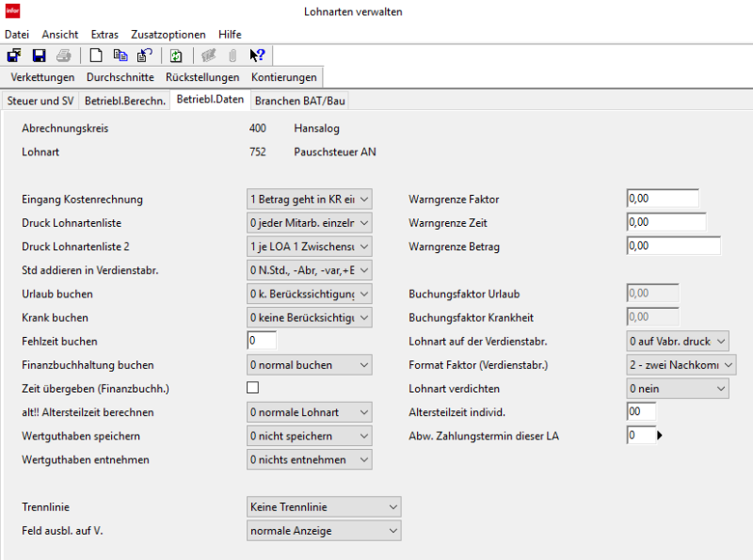
Task: Open Eingang Kostenrechnung dropdown
Action: point(310,199)
